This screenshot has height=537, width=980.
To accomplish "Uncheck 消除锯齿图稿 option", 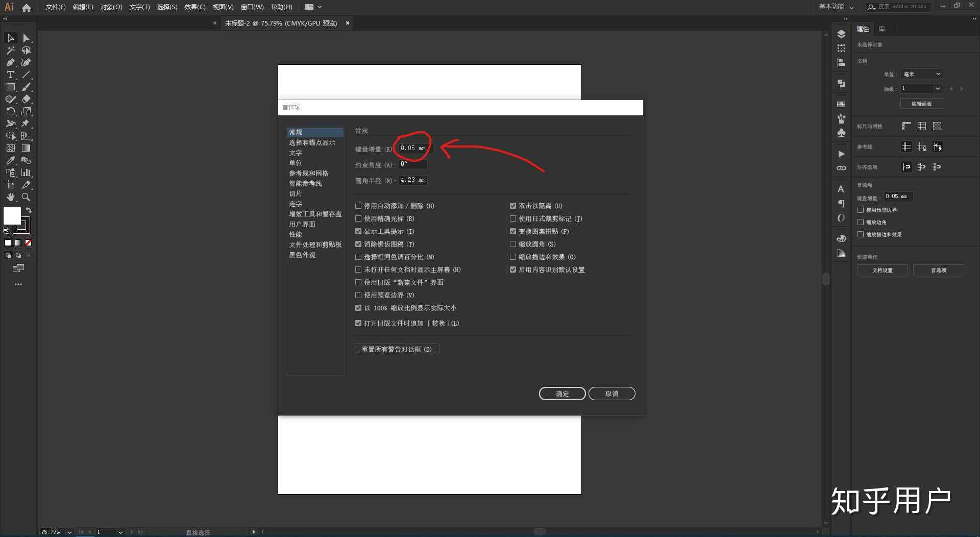I will tap(358, 244).
